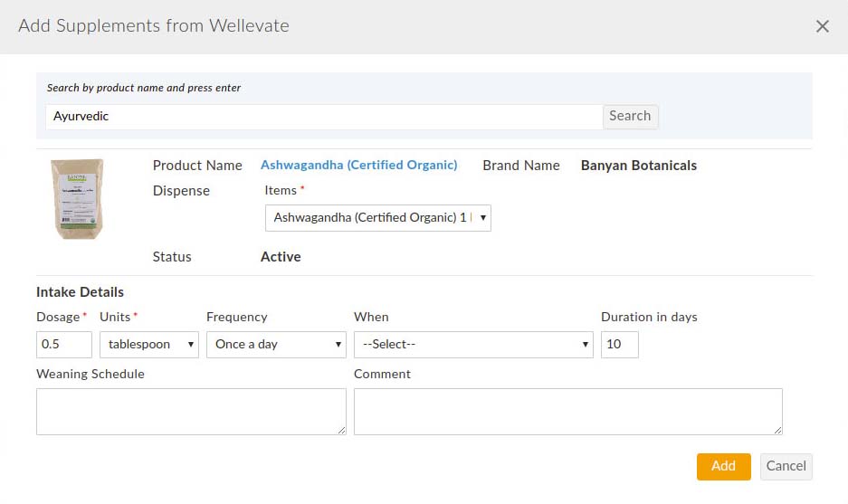The width and height of the screenshot is (848, 504).
Task: Open the Items dropdown
Action: 378,218
